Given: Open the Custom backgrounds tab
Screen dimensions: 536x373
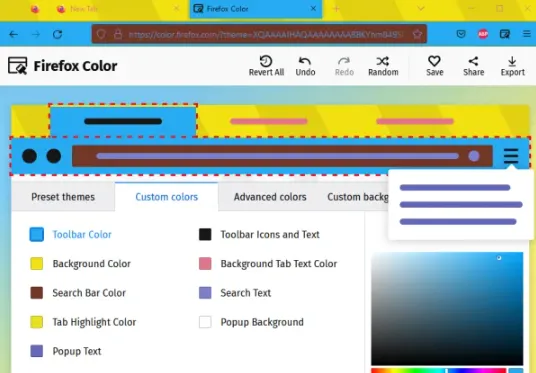Looking at the screenshot, I should 358,197.
